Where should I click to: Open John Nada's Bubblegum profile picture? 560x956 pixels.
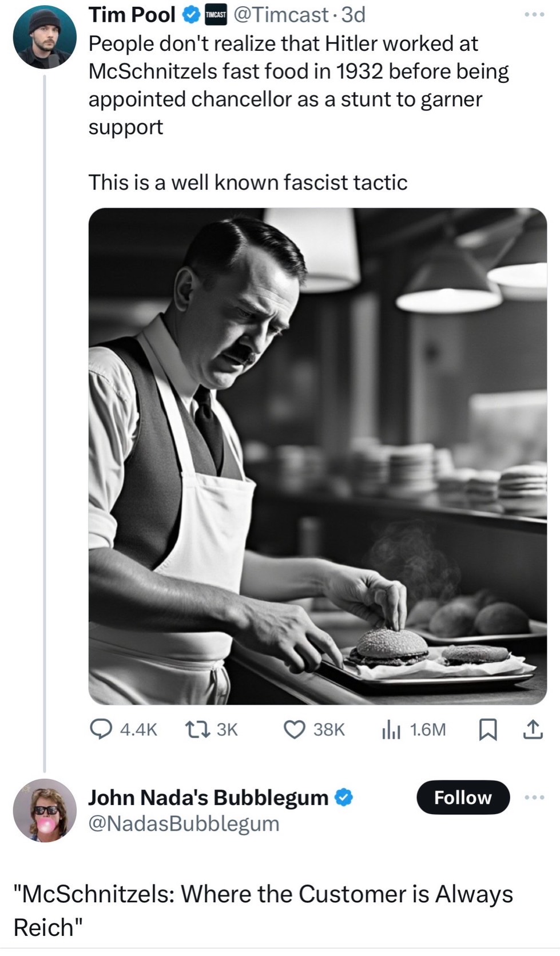pyautogui.click(x=45, y=810)
